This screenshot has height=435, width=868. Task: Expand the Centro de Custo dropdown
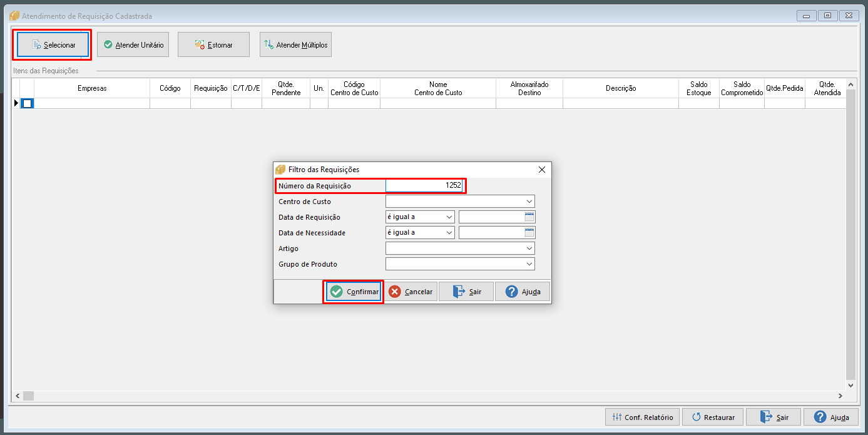click(x=529, y=202)
